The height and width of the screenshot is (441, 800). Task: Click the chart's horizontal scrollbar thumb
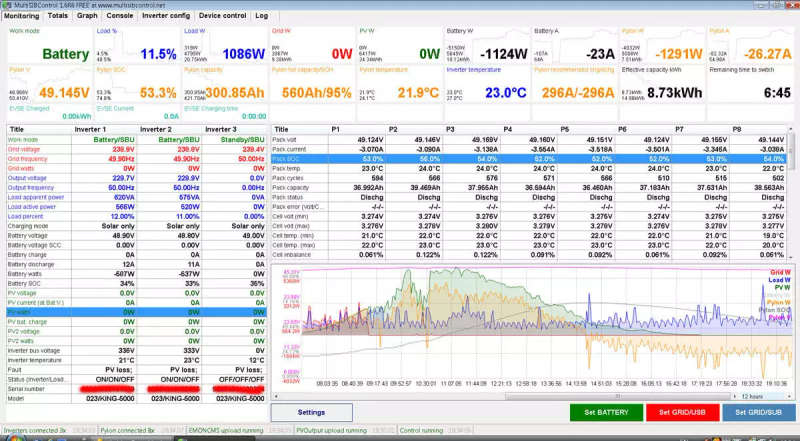617,396
